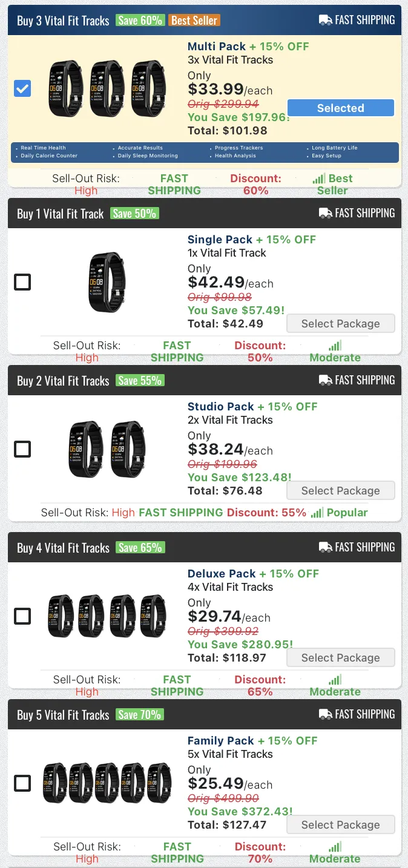The image size is (408, 868).
Task: Click signal bars icon beside Popular
Action: click(x=317, y=513)
